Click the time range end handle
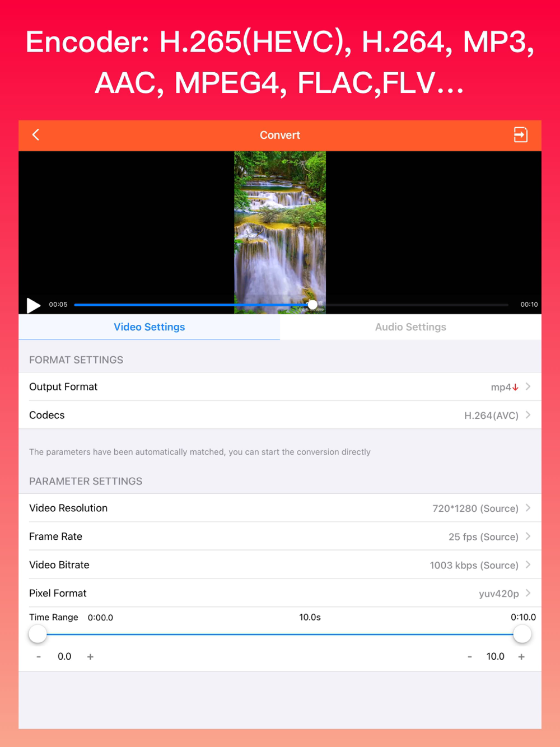This screenshot has height=747, width=560. pyautogui.click(x=522, y=634)
